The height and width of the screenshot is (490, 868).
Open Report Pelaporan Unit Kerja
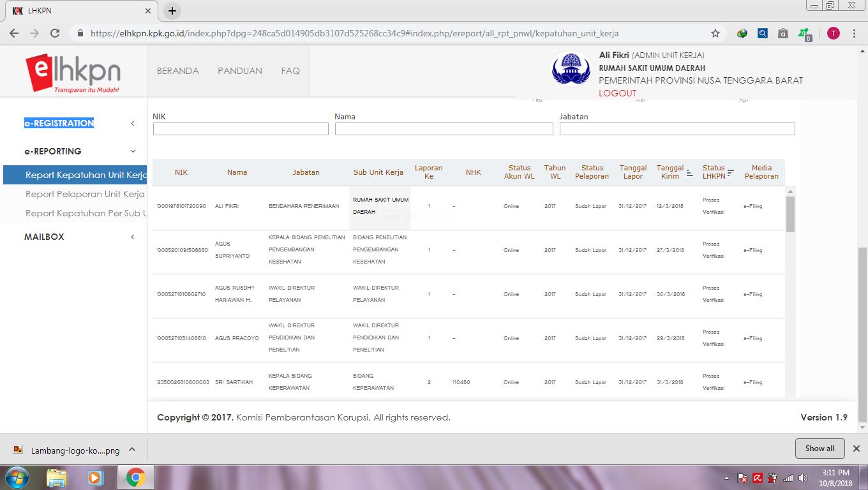click(x=85, y=194)
